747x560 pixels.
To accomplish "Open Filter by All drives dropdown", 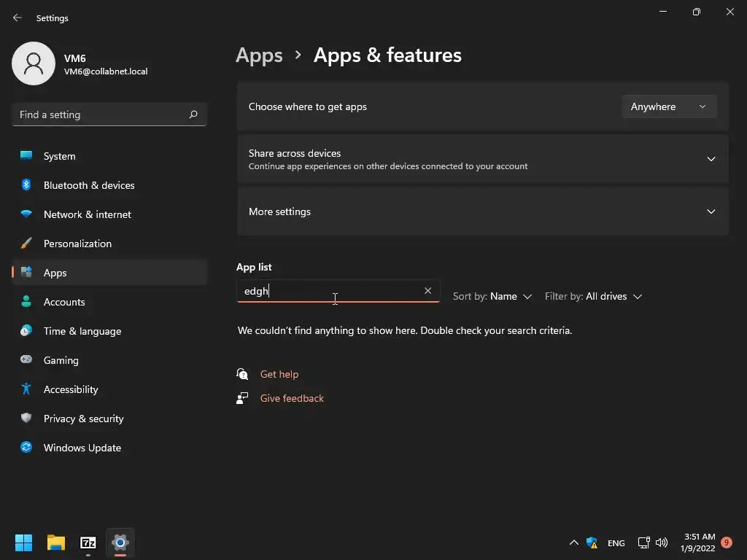I will (593, 296).
